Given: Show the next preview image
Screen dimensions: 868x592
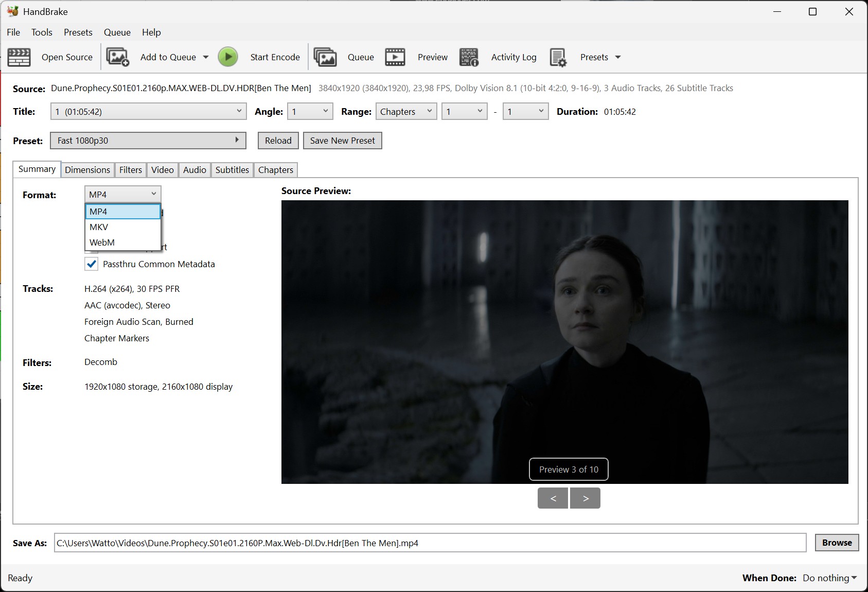Looking at the screenshot, I should (x=585, y=498).
